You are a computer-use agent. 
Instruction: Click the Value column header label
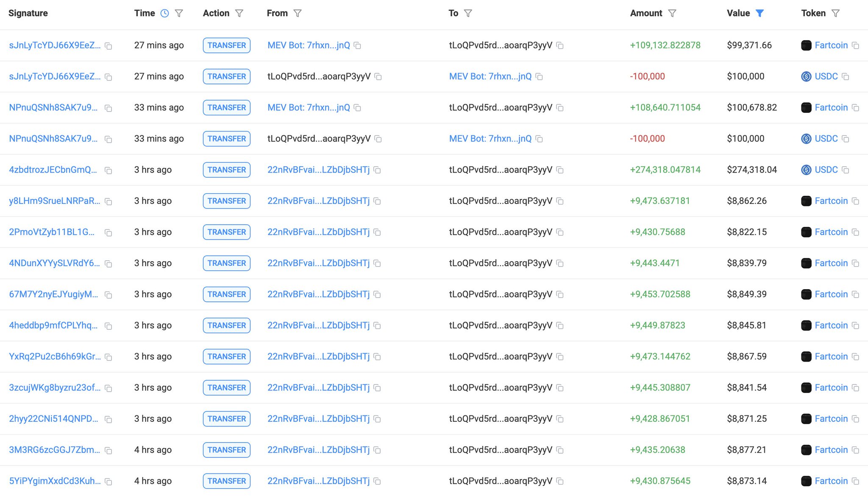(x=738, y=13)
